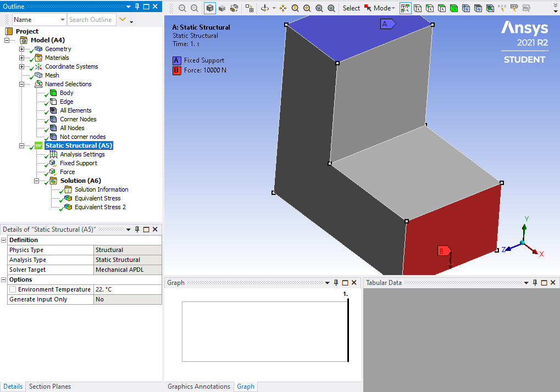Collapse the Solution (A6) tree node
This screenshot has width=560, height=392.
tap(36, 181)
